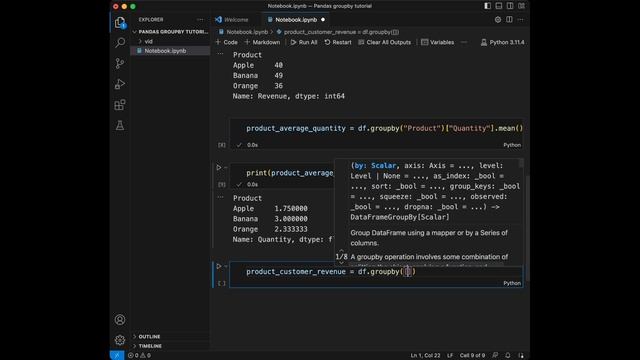Restart the notebook kernel
The image size is (640, 360).
(338, 42)
